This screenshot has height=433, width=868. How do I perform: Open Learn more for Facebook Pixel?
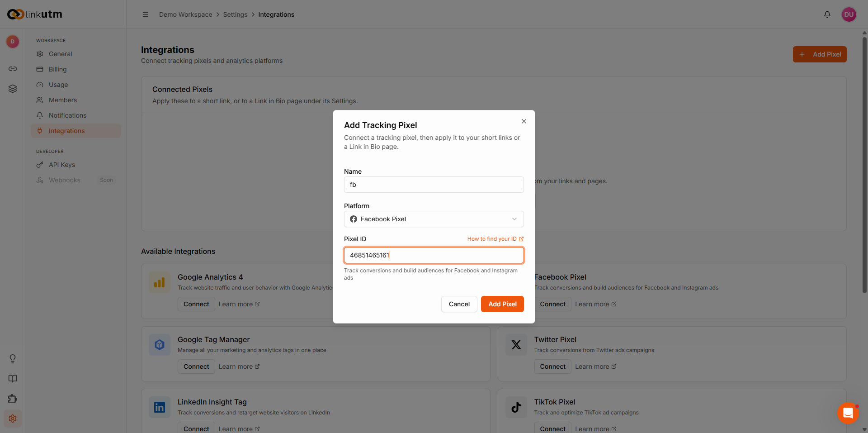click(595, 304)
